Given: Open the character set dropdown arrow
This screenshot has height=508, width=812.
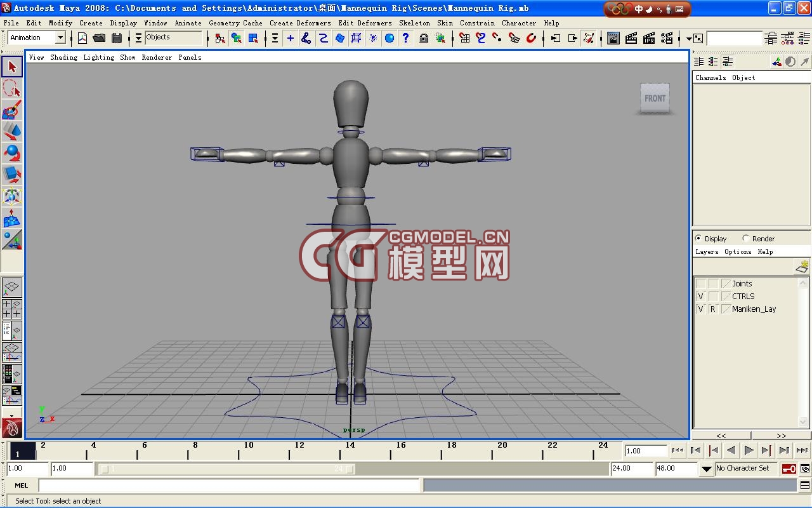Looking at the screenshot, I should coord(707,469).
